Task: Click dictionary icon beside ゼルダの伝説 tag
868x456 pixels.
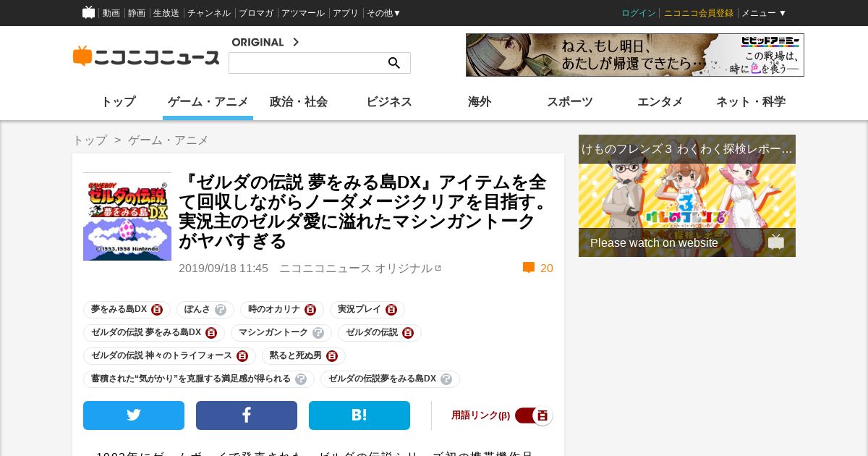Action: (408, 333)
